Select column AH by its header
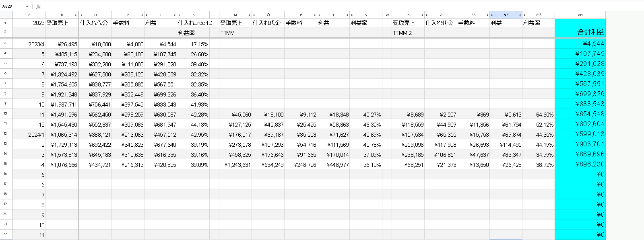The height and width of the screenshot is (240, 644). click(x=580, y=15)
